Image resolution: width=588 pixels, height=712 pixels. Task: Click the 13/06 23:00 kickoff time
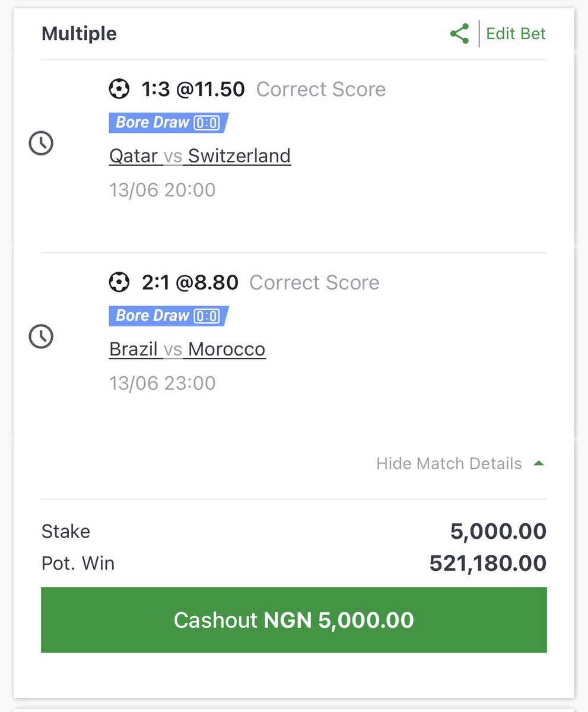point(163,383)
